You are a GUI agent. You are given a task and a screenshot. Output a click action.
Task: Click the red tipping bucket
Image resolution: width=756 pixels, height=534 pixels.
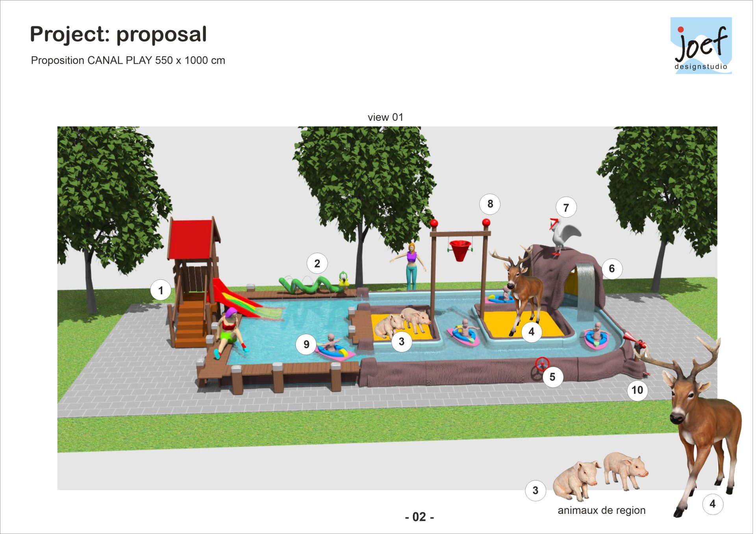(x=460, y=251)
